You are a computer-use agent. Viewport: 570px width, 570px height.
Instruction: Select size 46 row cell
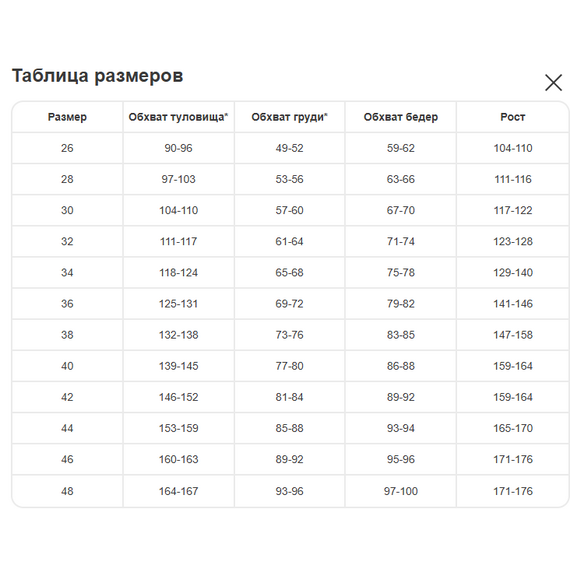tap(67, 459)
